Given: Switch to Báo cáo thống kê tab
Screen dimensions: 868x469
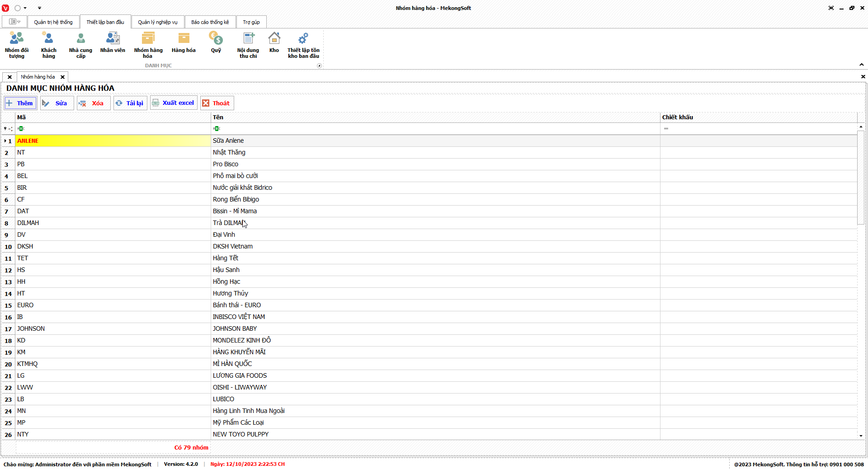Looking at the screenshot, I should click(210, 22).
